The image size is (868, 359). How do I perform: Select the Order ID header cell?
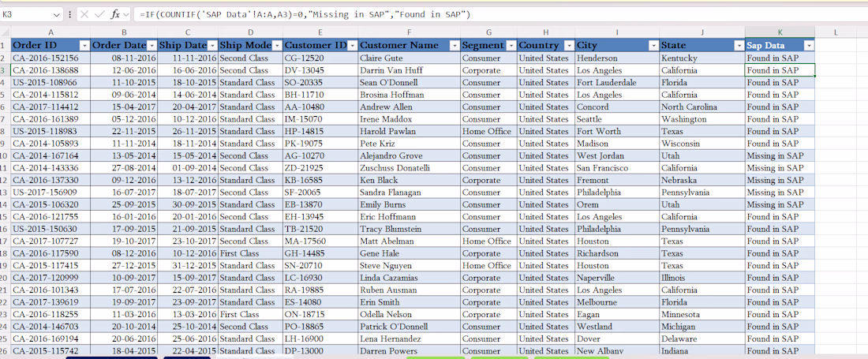coord(51,45)
